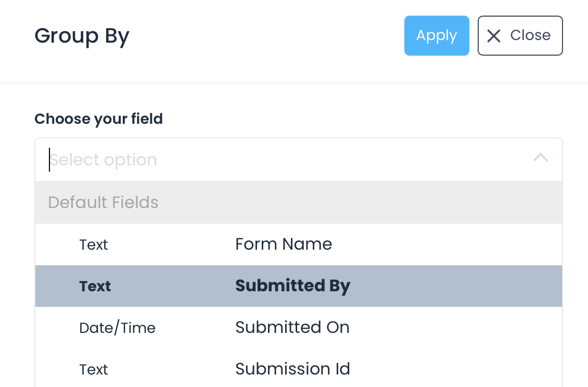The height and width of the screenshot is (387, 588).
Task: Click the Apply button
Action: click(x=437, y=35)
